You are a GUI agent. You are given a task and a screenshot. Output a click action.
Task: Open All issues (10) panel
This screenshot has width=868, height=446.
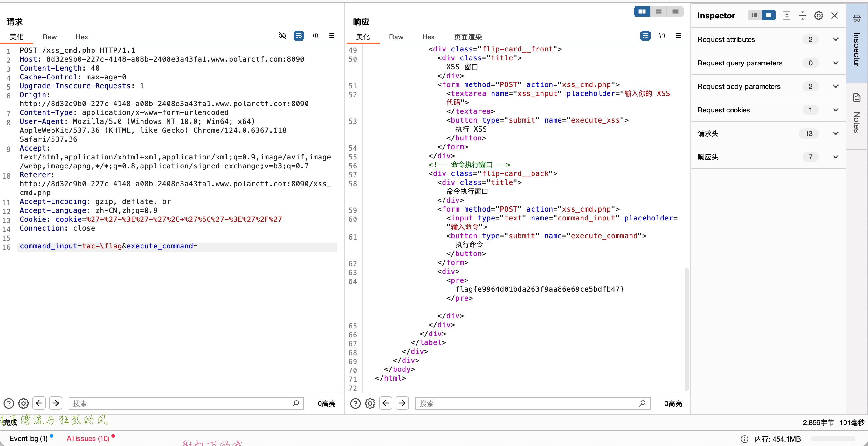point(88,438)
